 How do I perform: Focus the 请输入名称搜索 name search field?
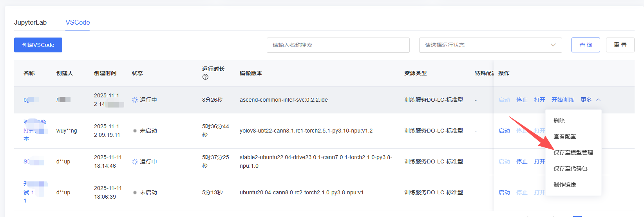338,45
